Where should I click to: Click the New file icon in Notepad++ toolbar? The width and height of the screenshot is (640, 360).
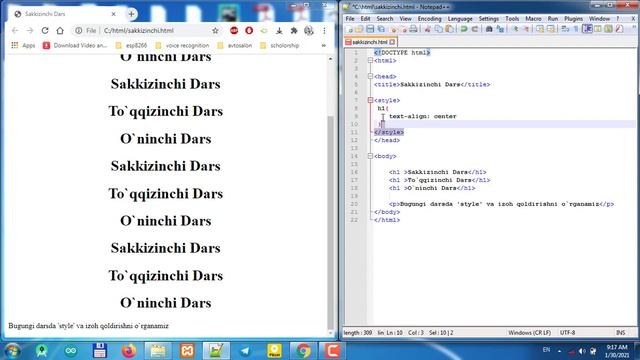349,29
